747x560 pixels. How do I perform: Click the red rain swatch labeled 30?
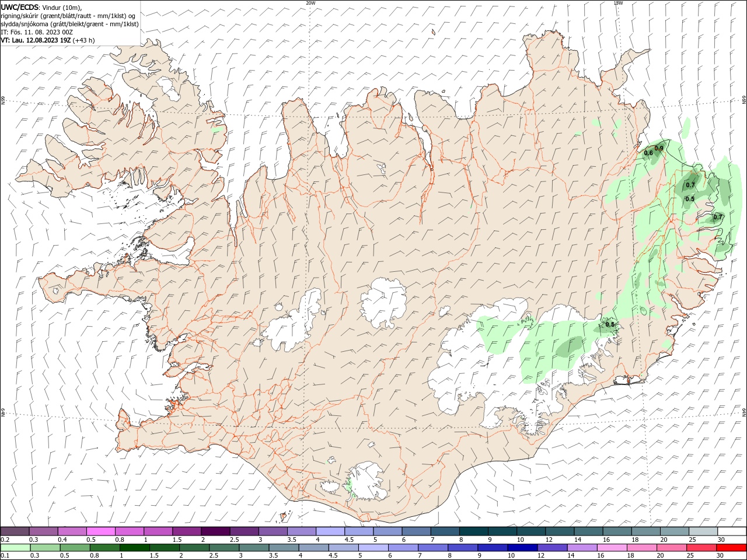(x=732, y=548)
